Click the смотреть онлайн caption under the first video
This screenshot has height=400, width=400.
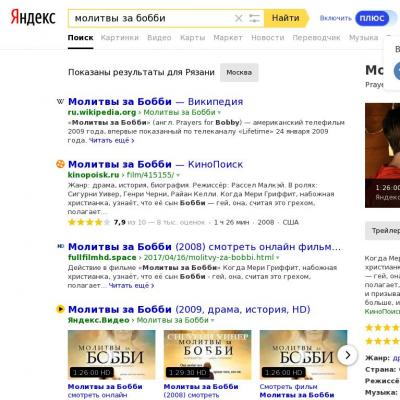coord(97,395)
